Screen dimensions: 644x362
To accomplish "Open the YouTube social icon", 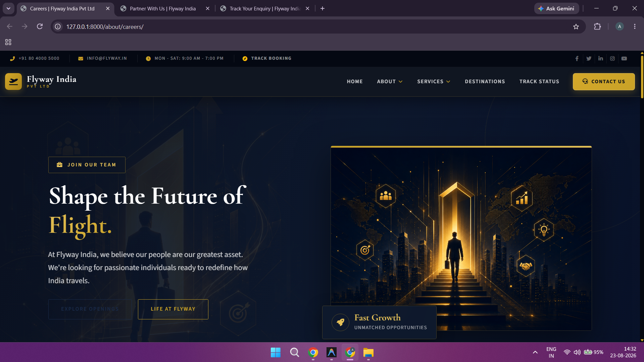I will point(624,58).
